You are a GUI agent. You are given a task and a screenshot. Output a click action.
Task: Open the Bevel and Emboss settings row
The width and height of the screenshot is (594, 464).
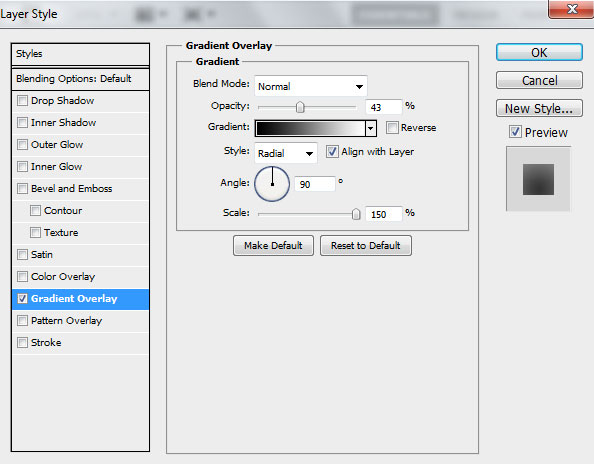80,189
